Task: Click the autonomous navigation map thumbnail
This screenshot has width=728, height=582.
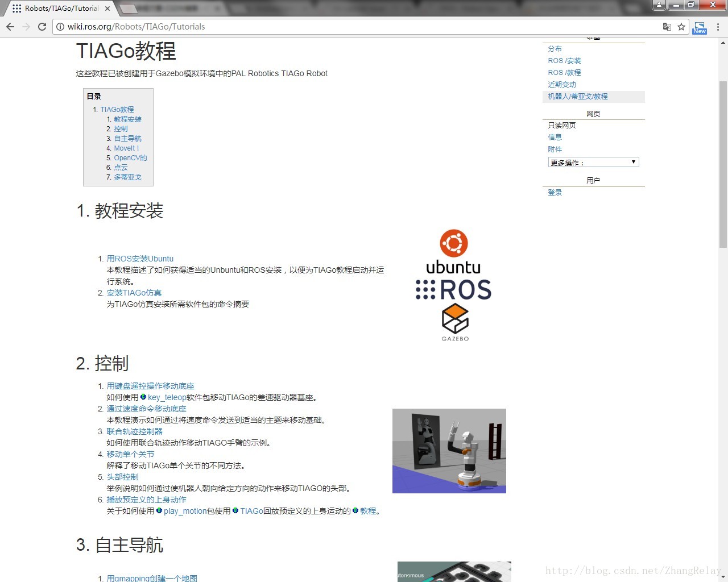Action: pos(454,572)
